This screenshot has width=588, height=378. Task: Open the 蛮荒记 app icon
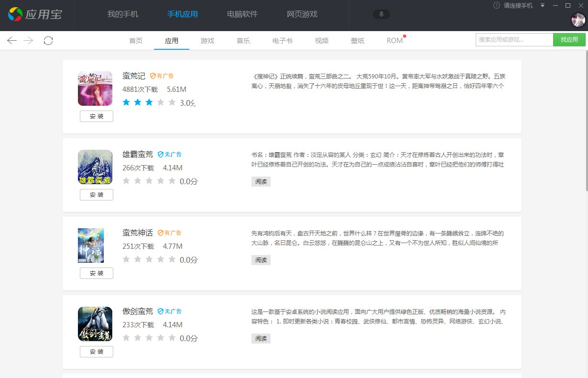(x=95, y=89)
